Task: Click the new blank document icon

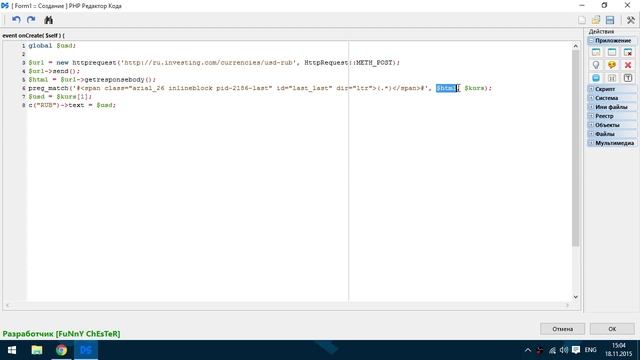Action: coord(582,20)
